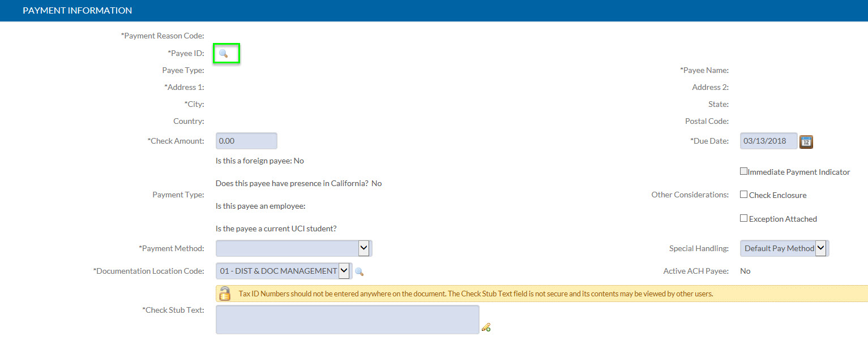Screen dimensions: 868x345
Task: Click the Address 2 label
Action: coord(710,87)
